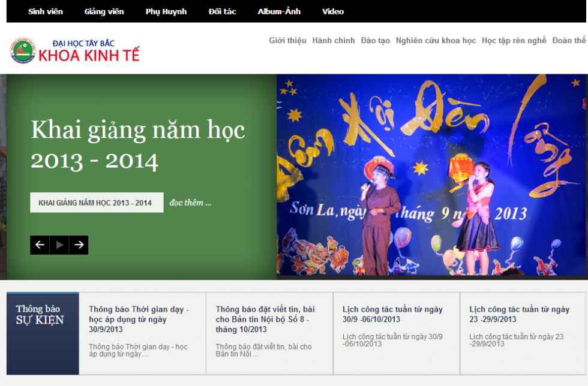This screenshot has height=386, width=588.
Task: Click the previous slide arrow icon
Action: 40,245
